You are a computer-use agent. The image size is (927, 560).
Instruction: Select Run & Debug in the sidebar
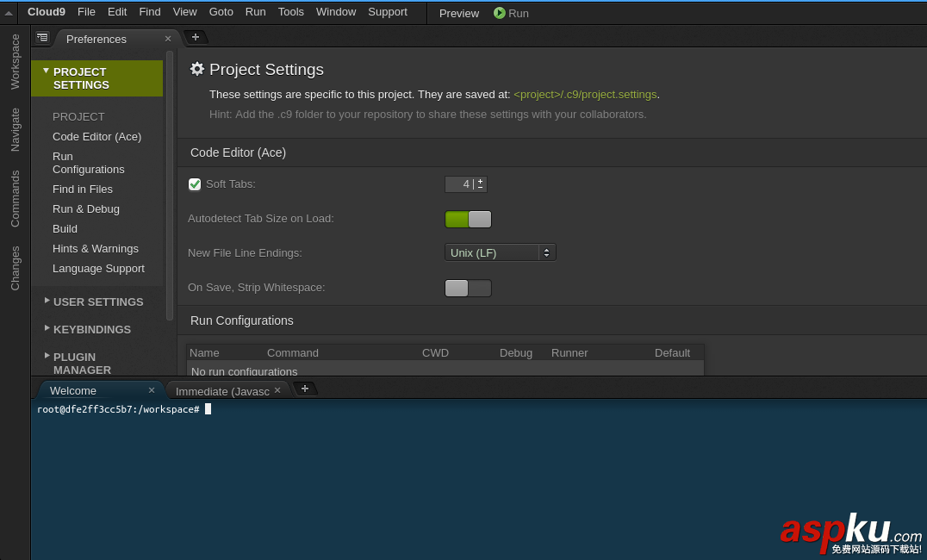coord(86,208)
